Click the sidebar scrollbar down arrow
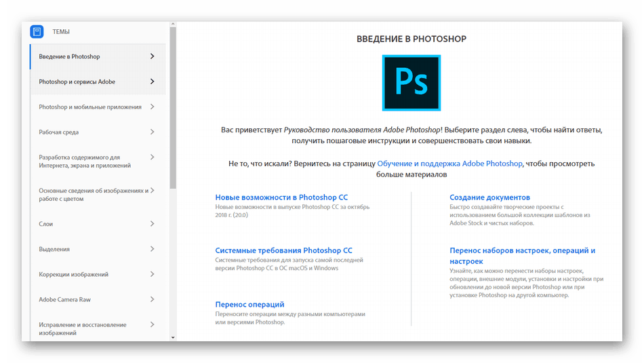The image size is (644, 363). 173,337
